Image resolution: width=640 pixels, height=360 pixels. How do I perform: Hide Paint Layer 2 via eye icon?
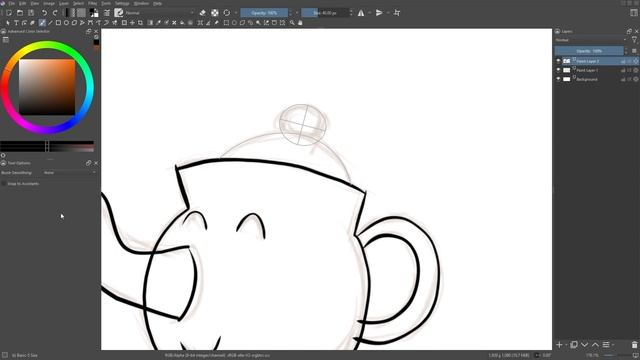[x=558, y=61]
